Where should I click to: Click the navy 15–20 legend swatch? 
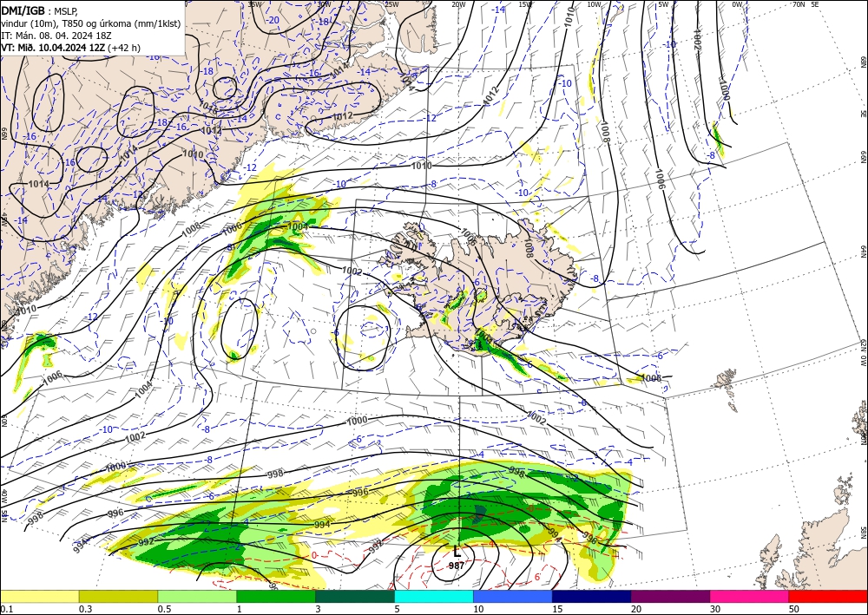pyautogui.click(x=591, y=596)
